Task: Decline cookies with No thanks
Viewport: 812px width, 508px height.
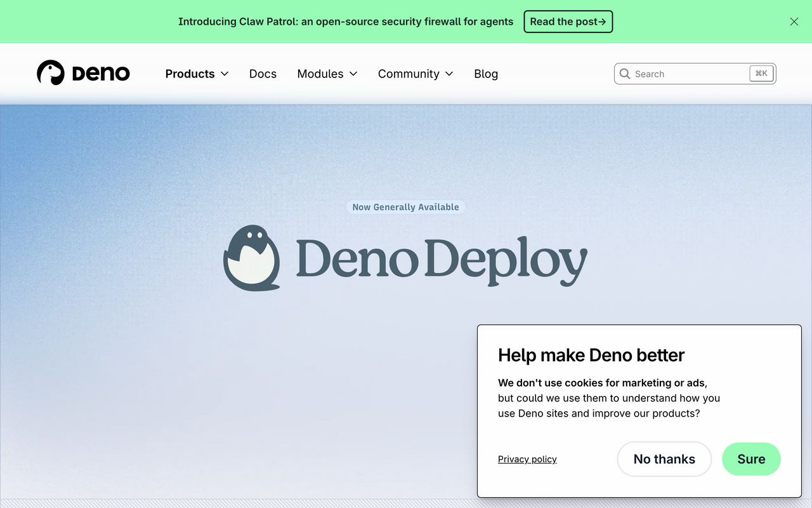Action: click(664, 459)
